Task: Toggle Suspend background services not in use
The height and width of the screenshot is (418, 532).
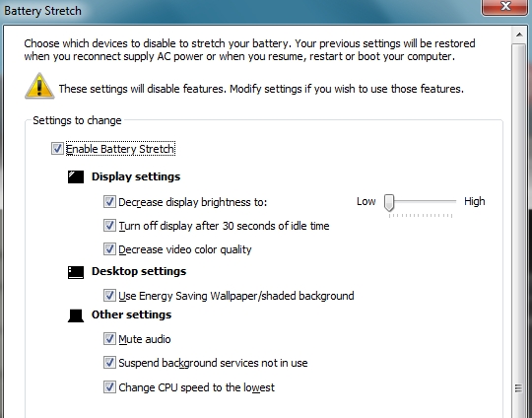Action: pyautogui.click(x=109, y=363)
